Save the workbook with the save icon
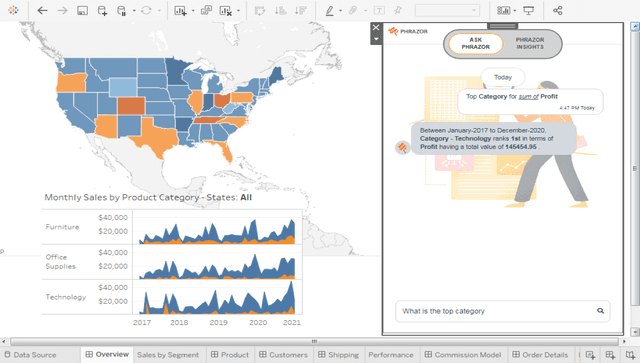 click(x=82, y=11)
